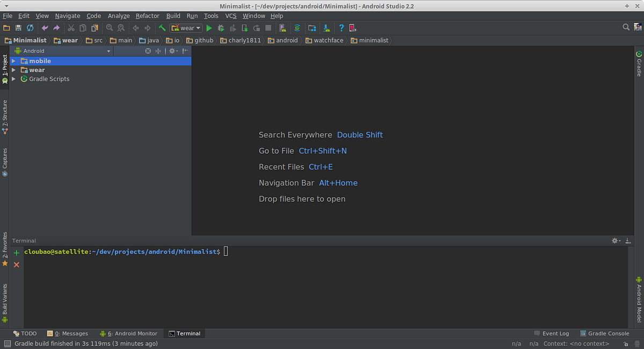644x349 pixels.
Task: Click the Back navigation arrow
Action: 136,28
